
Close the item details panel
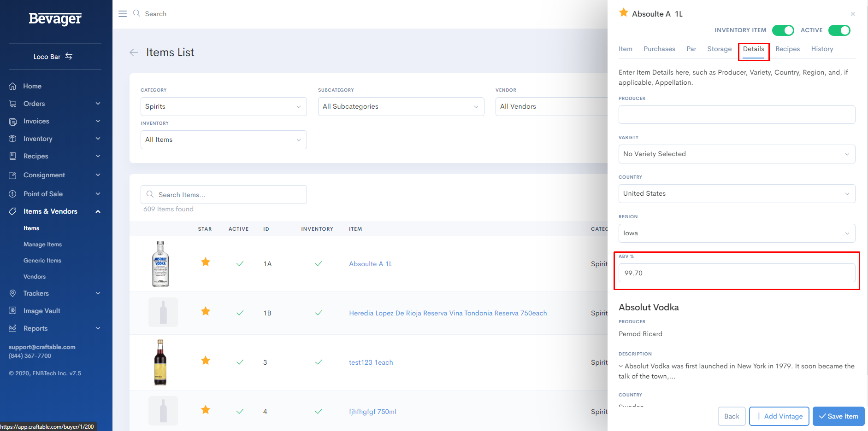coord(853,14)
